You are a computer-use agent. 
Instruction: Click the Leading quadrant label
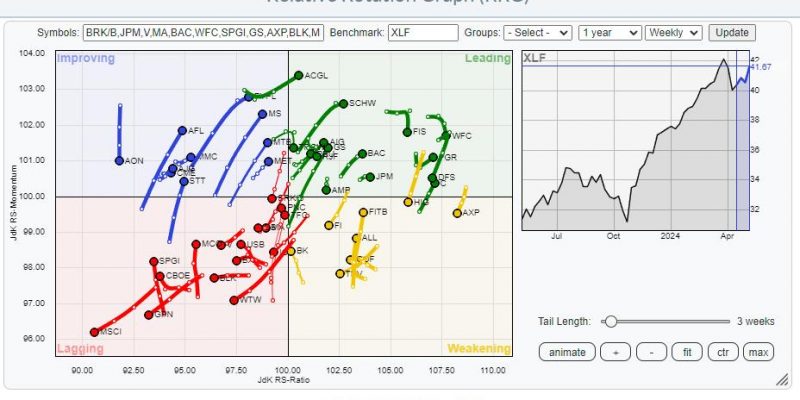tap(487, 58)
